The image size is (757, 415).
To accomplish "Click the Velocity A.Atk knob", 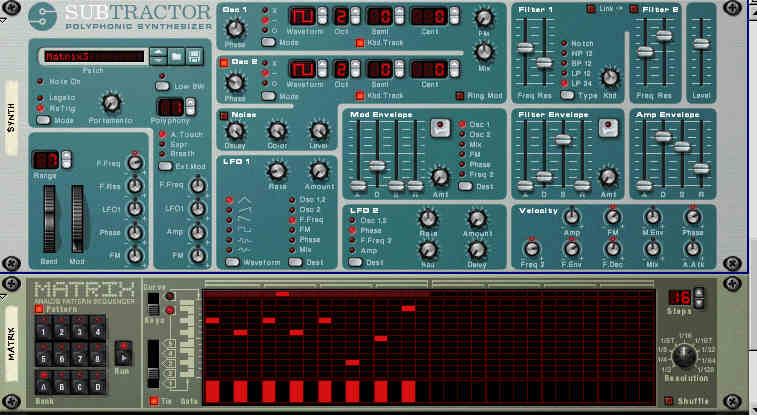I will click(692, 249).
